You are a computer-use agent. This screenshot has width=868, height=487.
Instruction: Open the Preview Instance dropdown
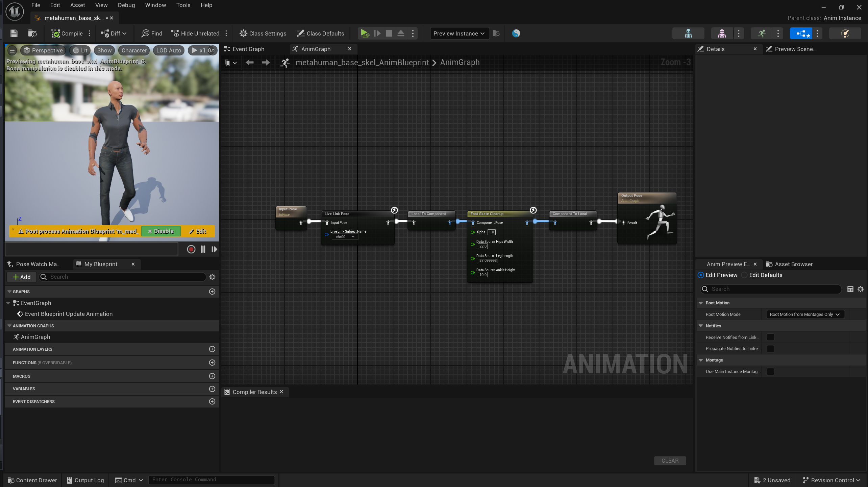459,33
